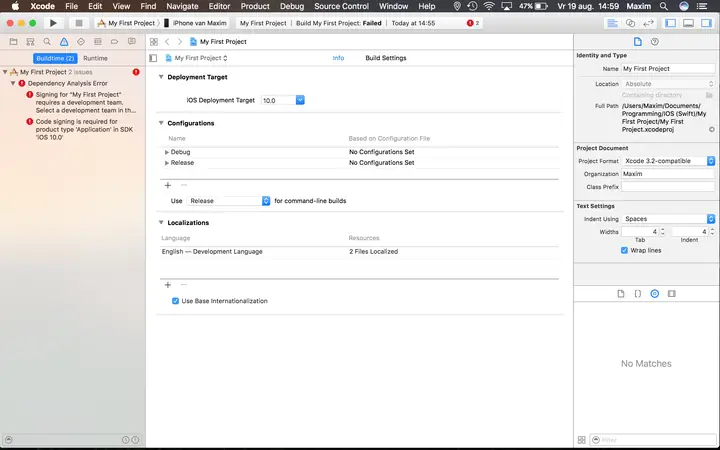Image resolution: width=720 pixels, height=450 pixels.
Task: Select the Issue navigator warning icon
Action: point(64,42)
